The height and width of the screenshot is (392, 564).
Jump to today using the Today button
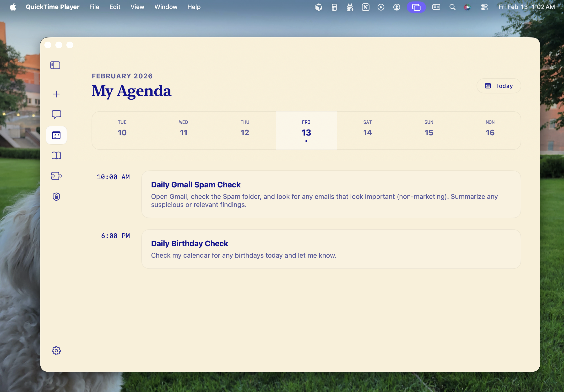[499, 86]
